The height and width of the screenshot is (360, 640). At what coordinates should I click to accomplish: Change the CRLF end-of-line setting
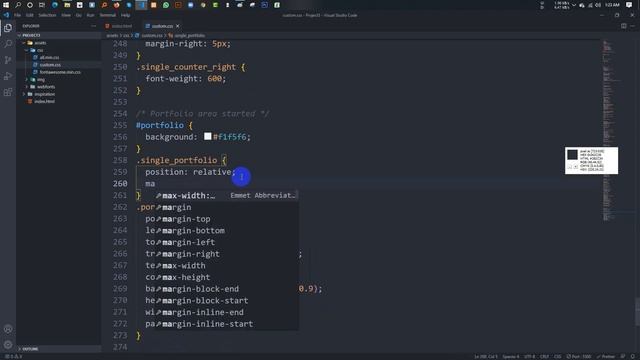pyautogui.click(x=544, y=357)
